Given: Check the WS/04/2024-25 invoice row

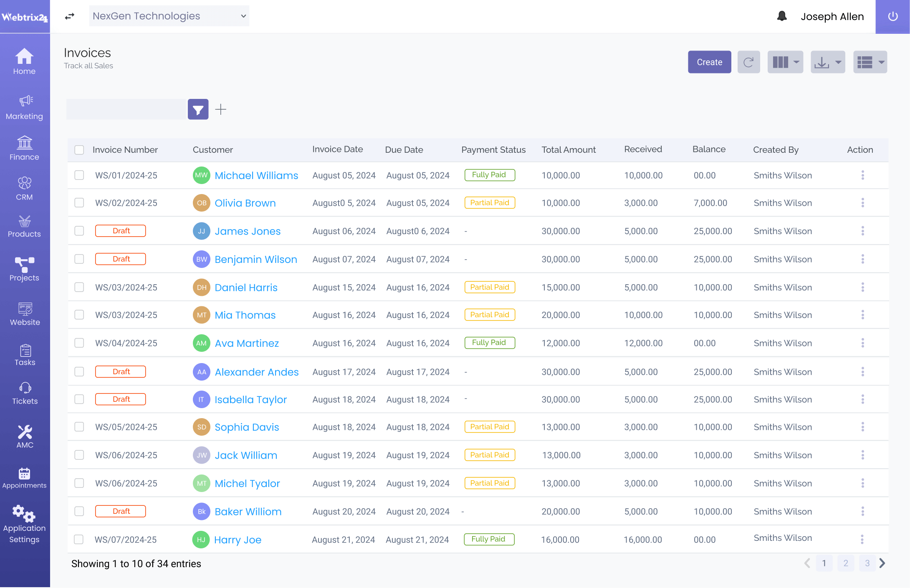Looking at the screenshot, I should pyautogui.click(x=79, y=343).
